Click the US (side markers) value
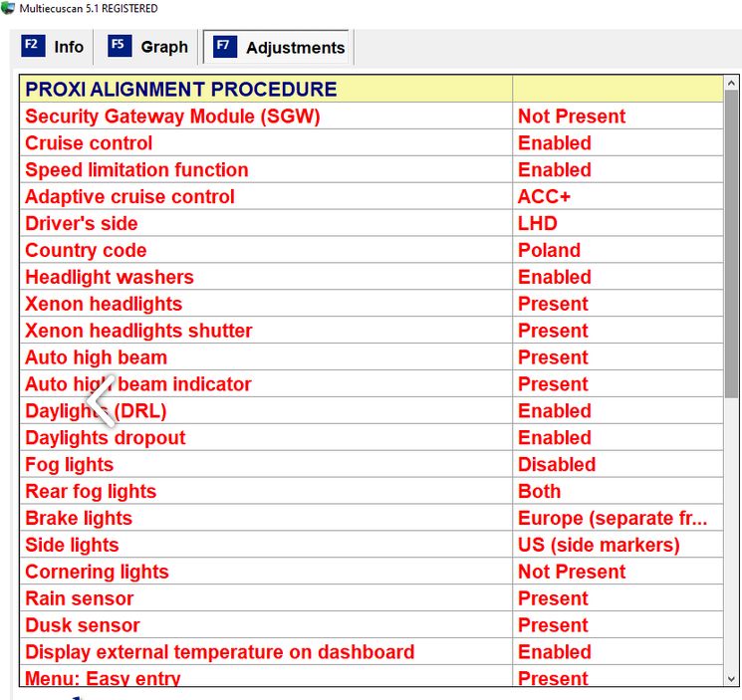 599,546
